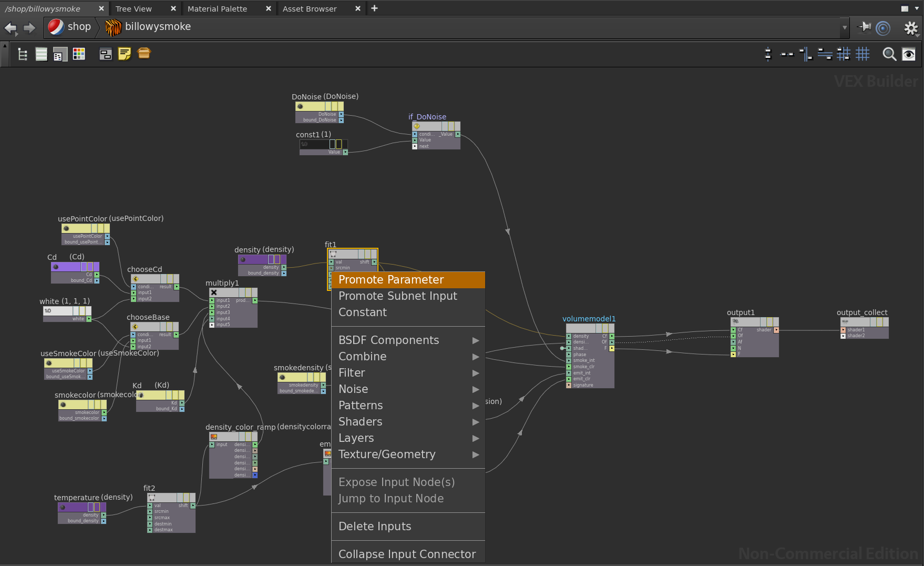Image resolution: width=924 pixels, height=566 pixels.
Task: Toggle the pin pane button
Action: point(864,27)
